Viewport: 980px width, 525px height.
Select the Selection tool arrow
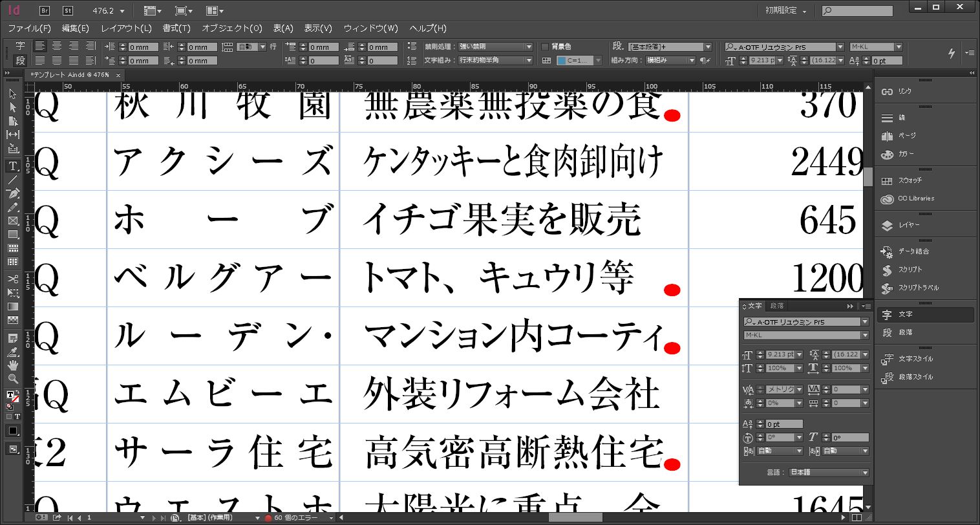tap(12, 94)
